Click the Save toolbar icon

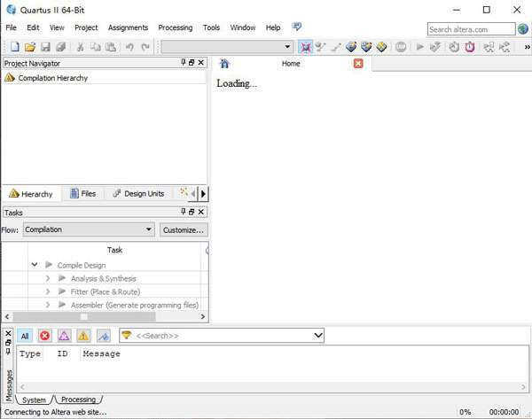45,46
